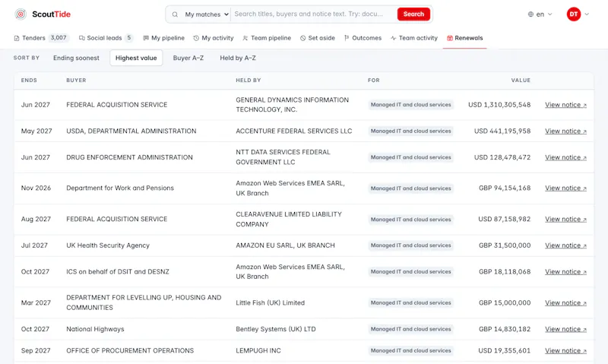
Task: Expand the en language selector chevron
Action: point(549,14)
